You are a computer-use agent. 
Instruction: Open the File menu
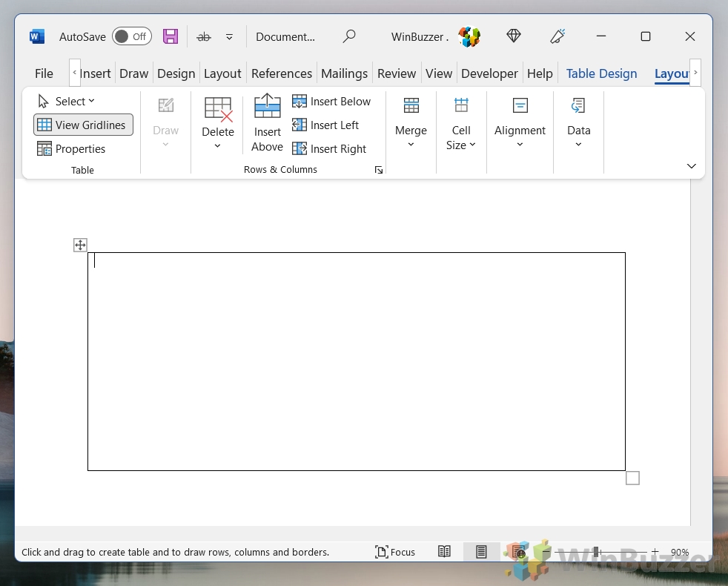[x=44, y=73]
